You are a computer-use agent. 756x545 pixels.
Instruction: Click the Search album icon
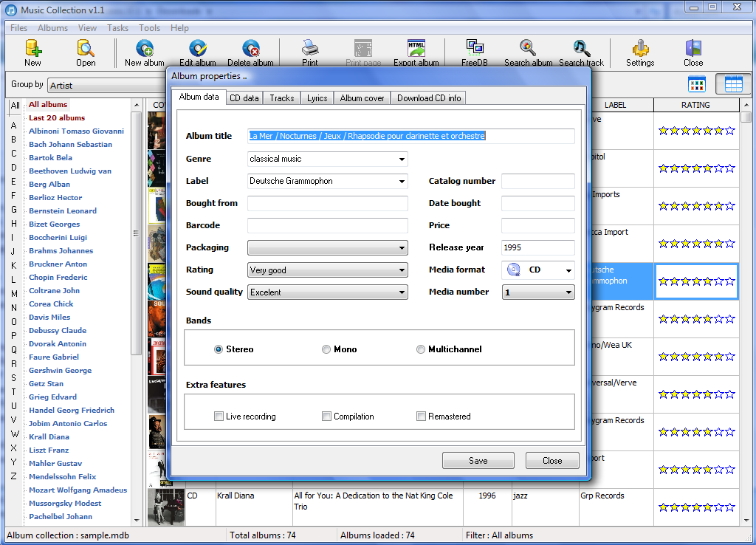pyautogui.click(x=528, y=49)
